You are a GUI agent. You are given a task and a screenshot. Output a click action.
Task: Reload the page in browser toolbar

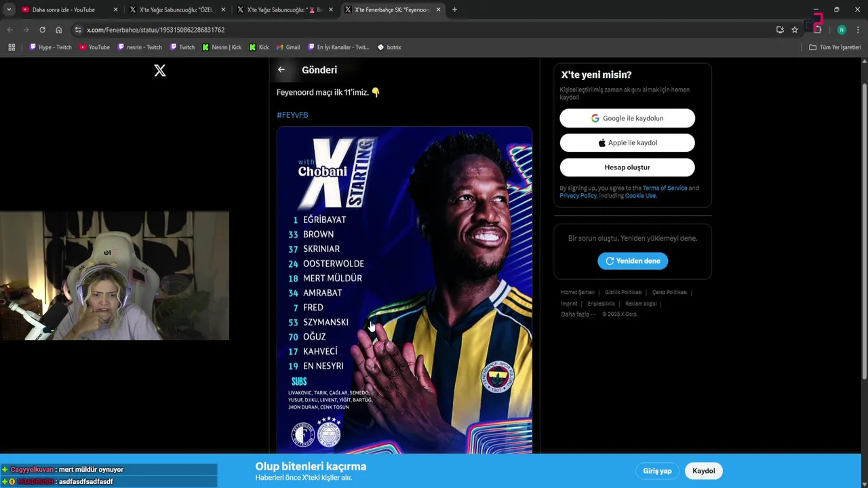pos(42,30)
